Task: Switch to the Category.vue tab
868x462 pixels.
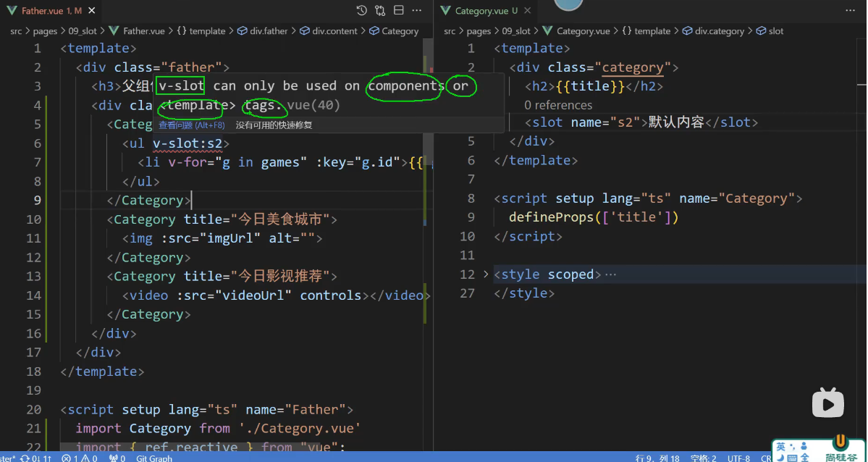Action: pyautogui.click(x=486, y=11)
